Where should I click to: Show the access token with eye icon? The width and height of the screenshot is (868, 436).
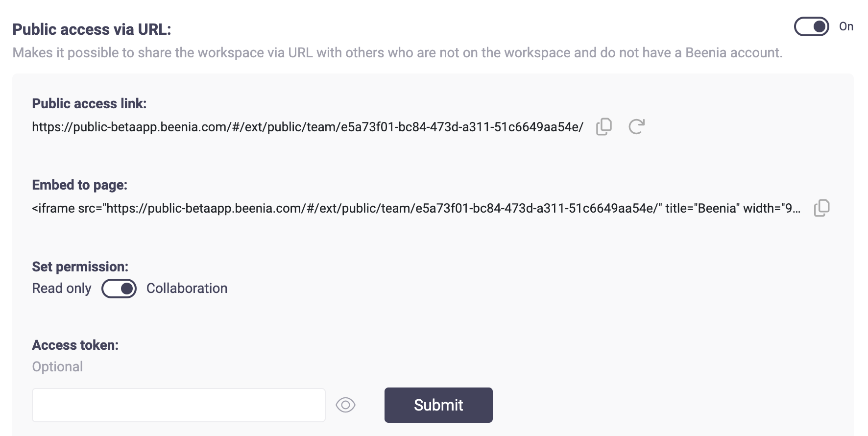[x=345, y=405]
